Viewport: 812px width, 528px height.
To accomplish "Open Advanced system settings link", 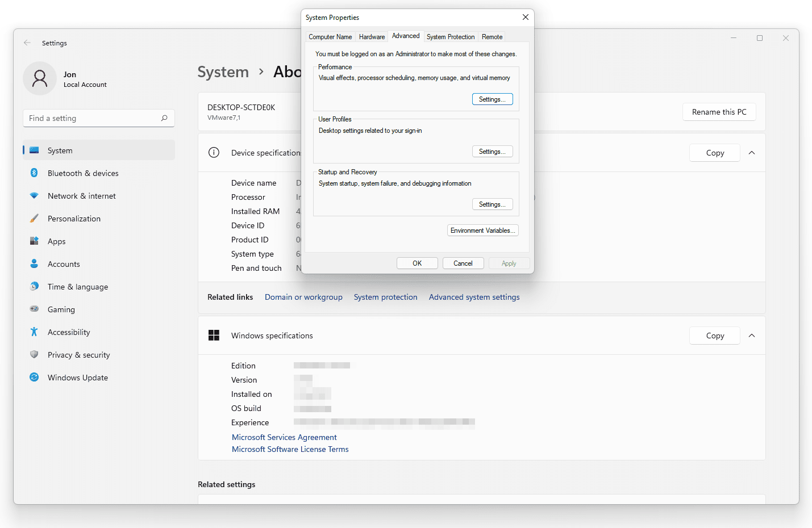I will coord(474,297).
